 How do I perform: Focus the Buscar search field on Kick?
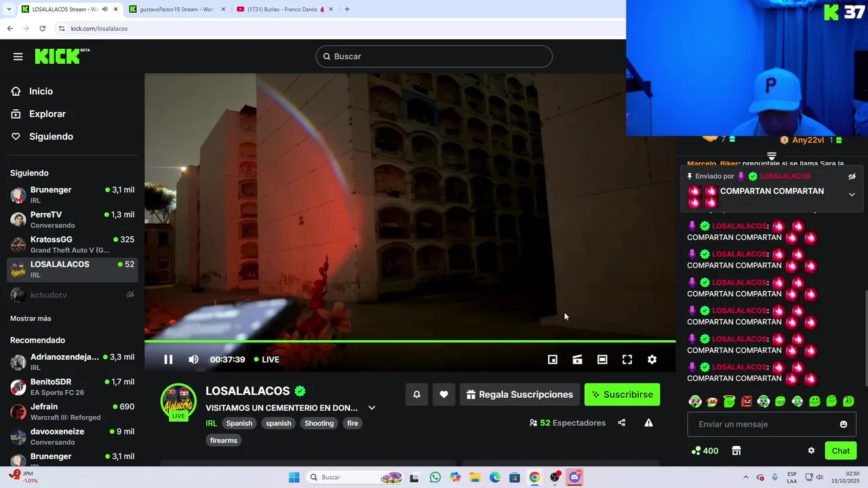pos(434,56)
